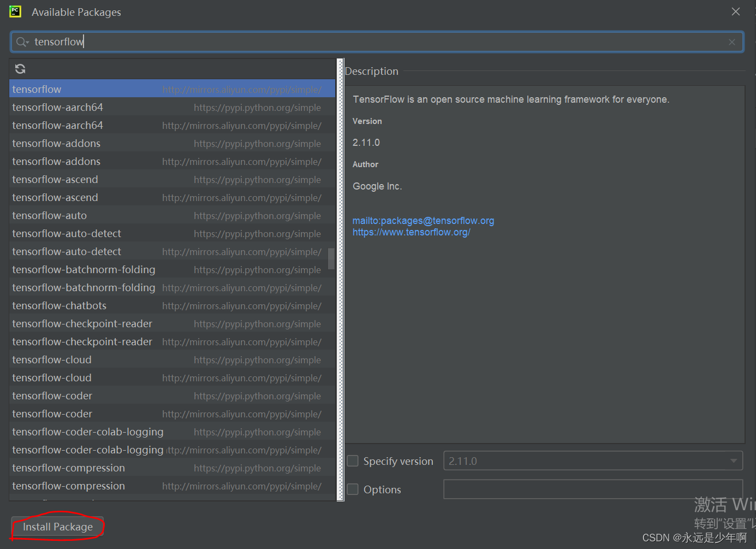Viewport: 756px width, 549px height.
Task: Select the tensorflow-auto package
Action: coord(172,215)
